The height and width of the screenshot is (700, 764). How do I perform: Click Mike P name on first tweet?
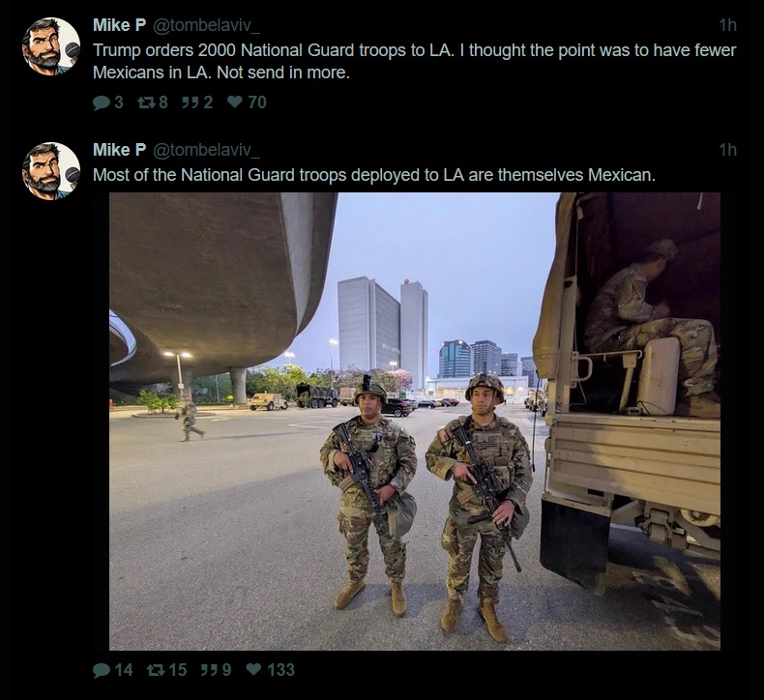tap(119, 25)
